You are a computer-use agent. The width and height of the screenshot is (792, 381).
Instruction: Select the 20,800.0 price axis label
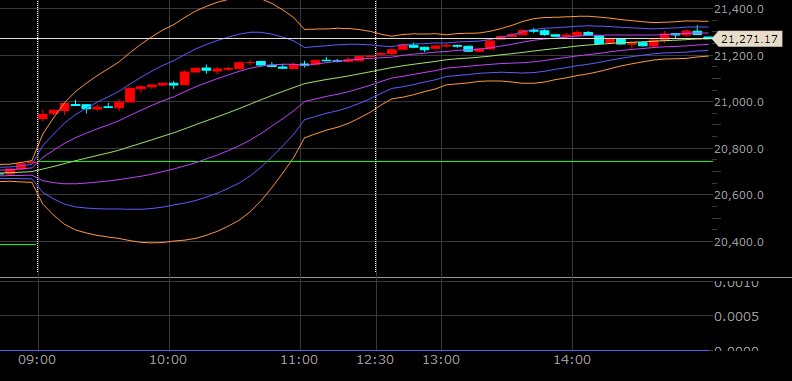click(x=738, y=149)
